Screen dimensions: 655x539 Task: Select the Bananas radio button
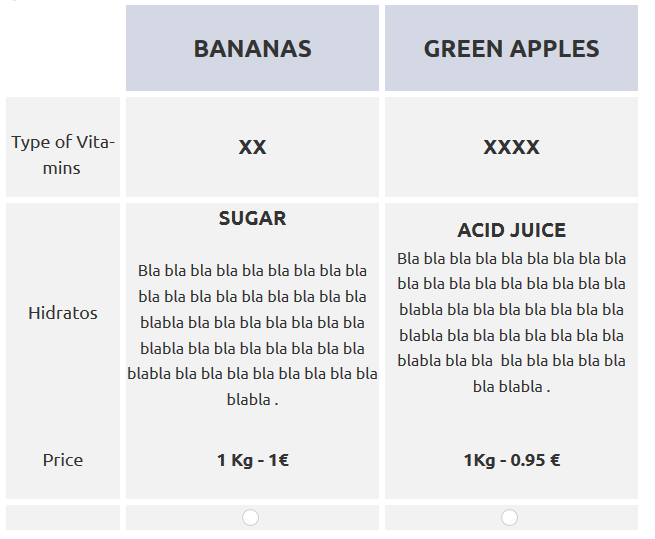(x=251, y=517)
